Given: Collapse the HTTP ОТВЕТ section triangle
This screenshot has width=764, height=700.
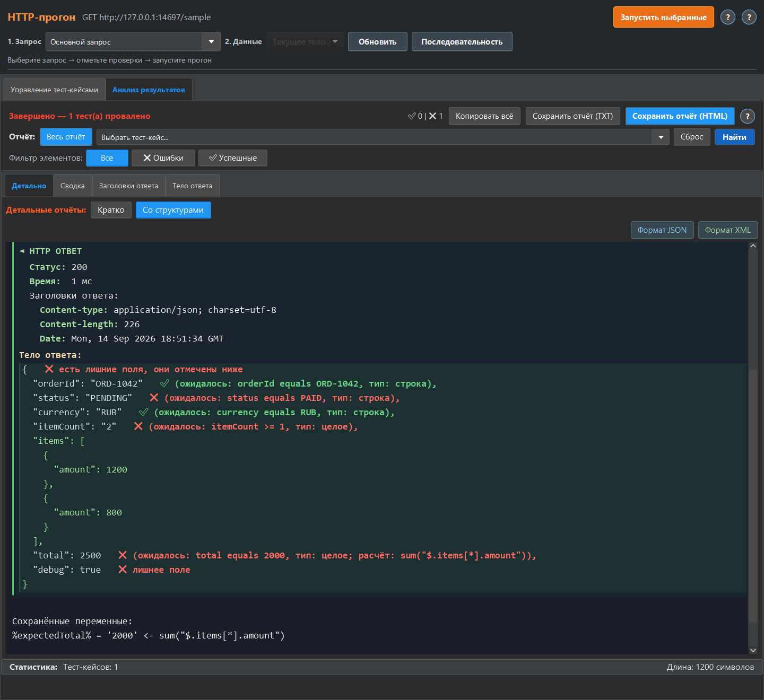Looking at the screenshot, I should pos(22,251).
